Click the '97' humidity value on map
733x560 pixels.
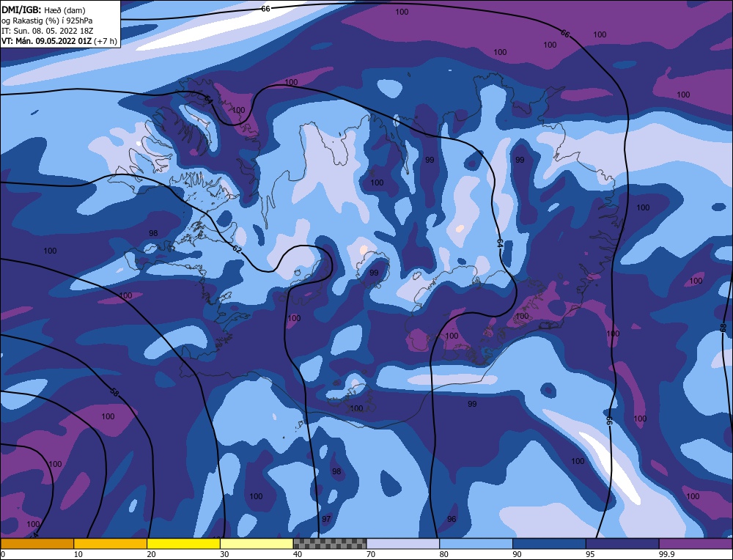point(326,519)
